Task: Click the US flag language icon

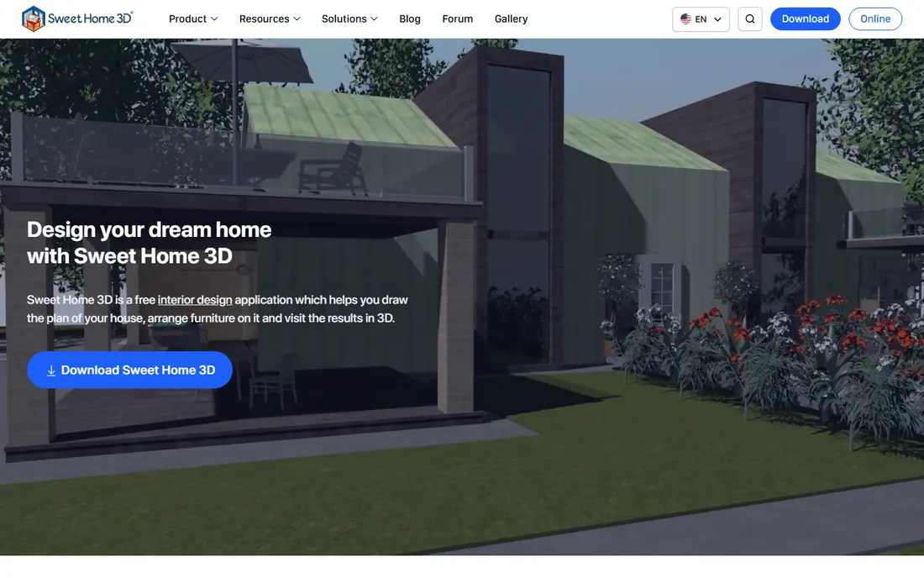Action: tap(685, 18)
